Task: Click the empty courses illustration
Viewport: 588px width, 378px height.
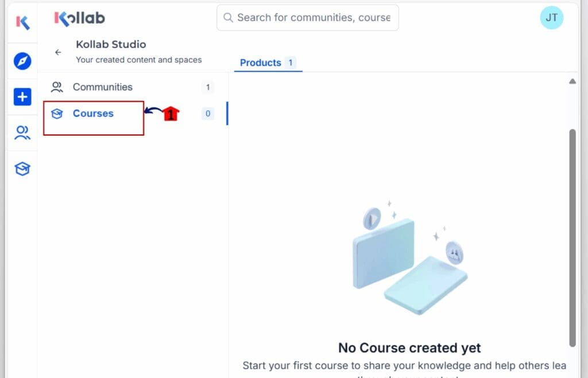Action: 410,257
